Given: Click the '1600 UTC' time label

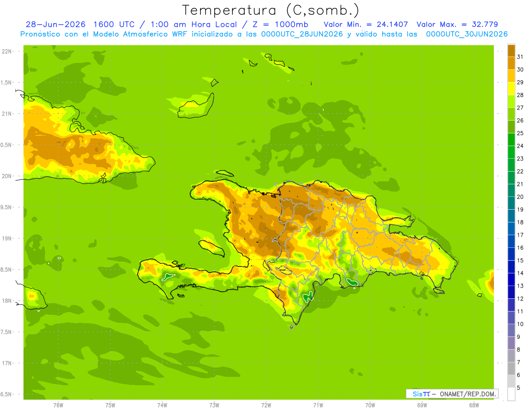Looking at the screenshot, I should [114, 24].
